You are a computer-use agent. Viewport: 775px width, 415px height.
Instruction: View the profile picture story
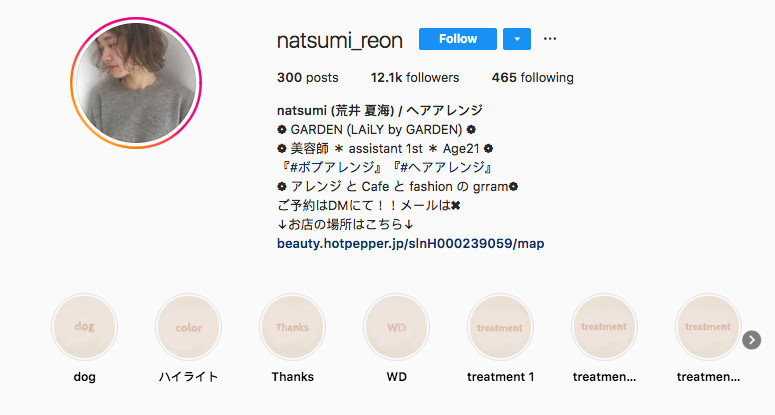click(x=136, y=83)
